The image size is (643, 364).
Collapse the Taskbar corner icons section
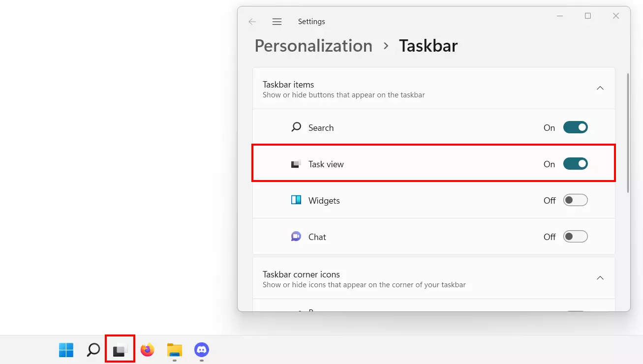click(x=600, y=278)
